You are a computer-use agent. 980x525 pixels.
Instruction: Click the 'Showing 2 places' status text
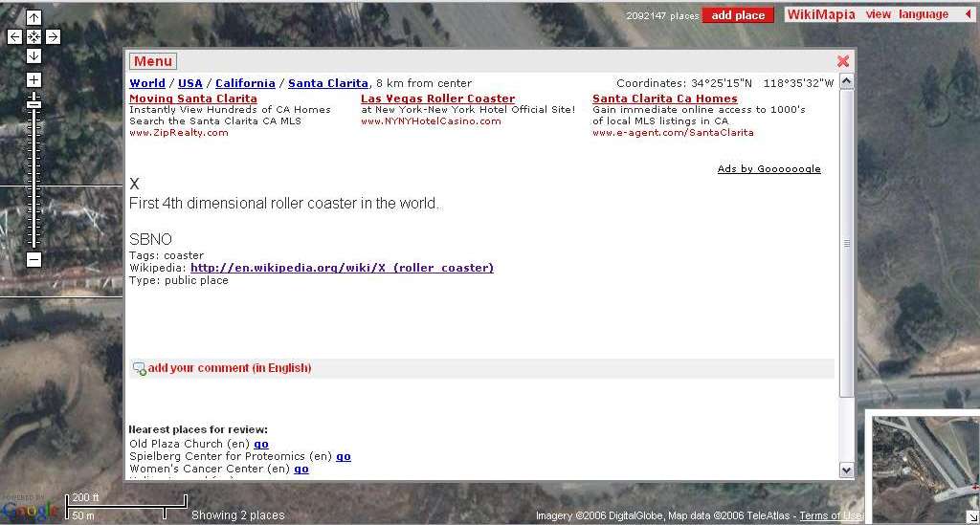pos(238,515)
